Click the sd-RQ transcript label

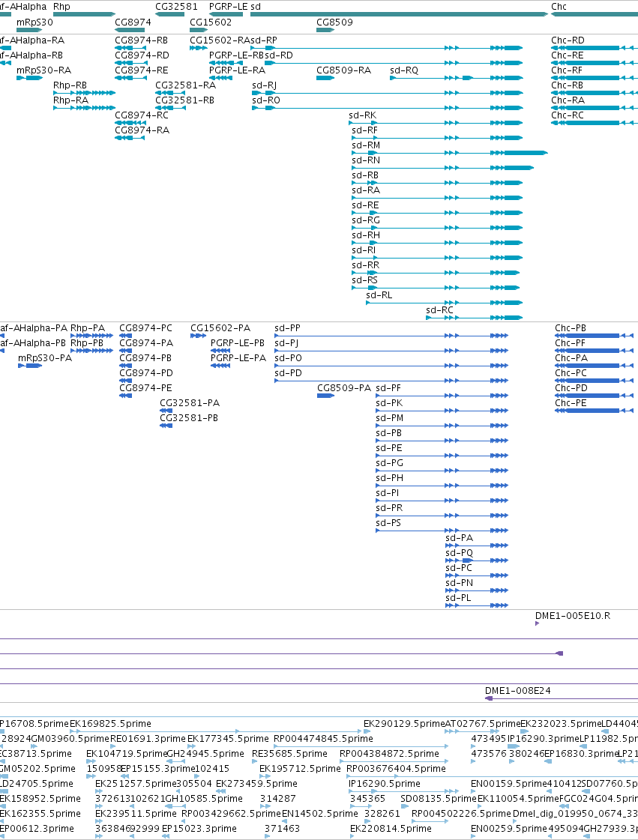(x=404, y=70)
